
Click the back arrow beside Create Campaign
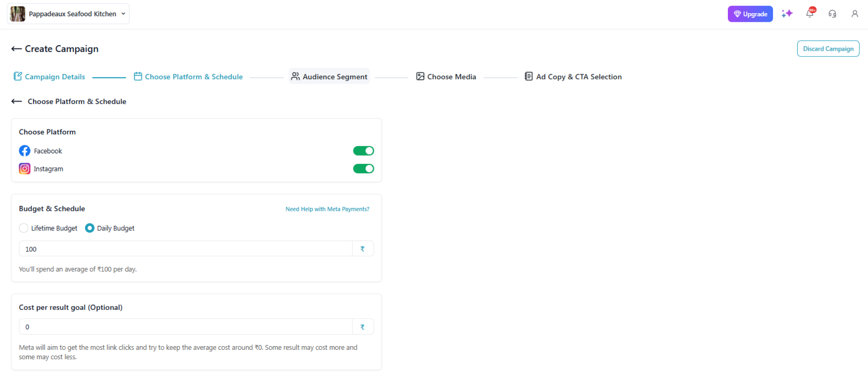(16, 49)
